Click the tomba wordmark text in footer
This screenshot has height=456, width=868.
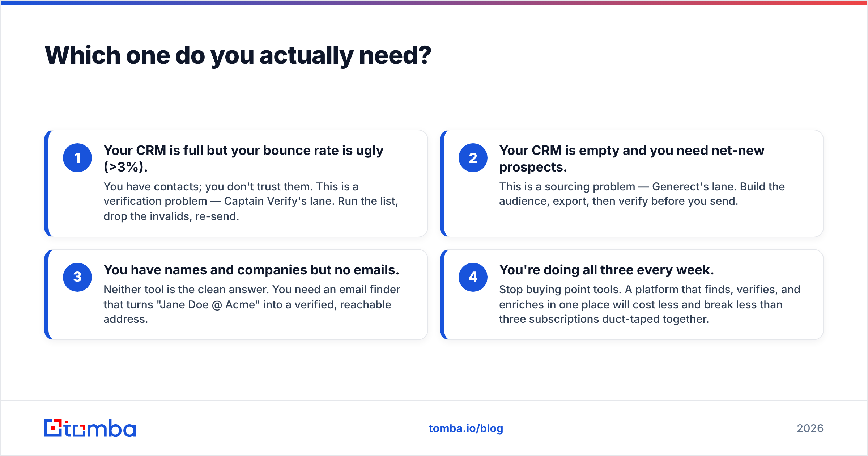(100, 428)
